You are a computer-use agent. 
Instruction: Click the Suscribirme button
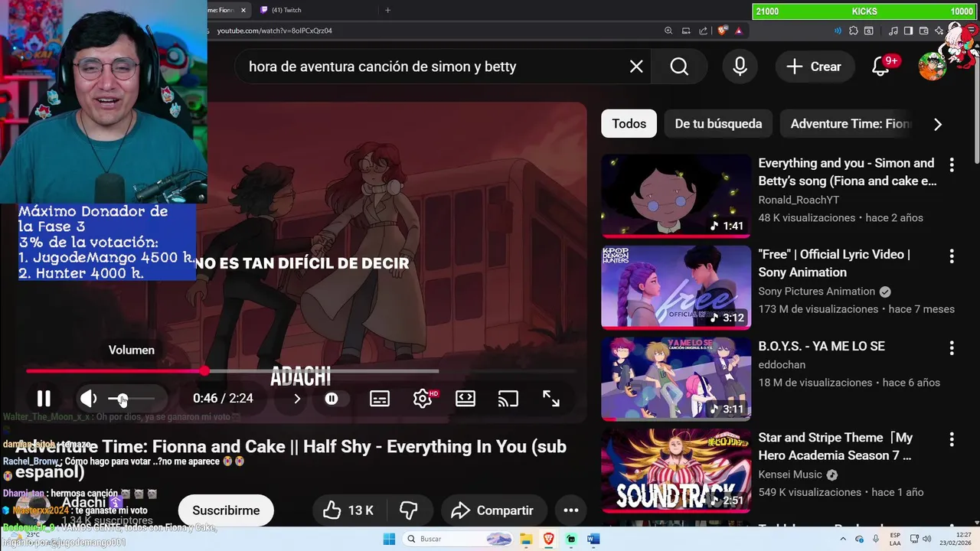click(x=226, y=510)
